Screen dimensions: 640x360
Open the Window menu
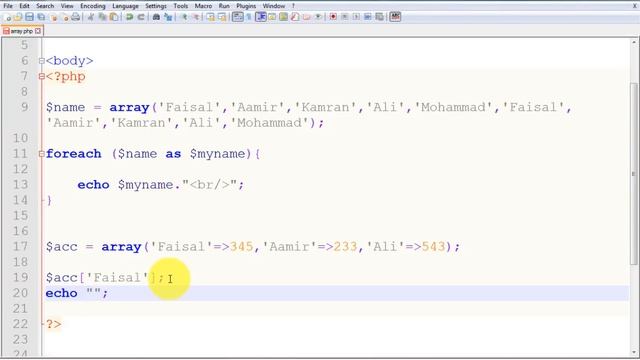[x=273, y=6]
